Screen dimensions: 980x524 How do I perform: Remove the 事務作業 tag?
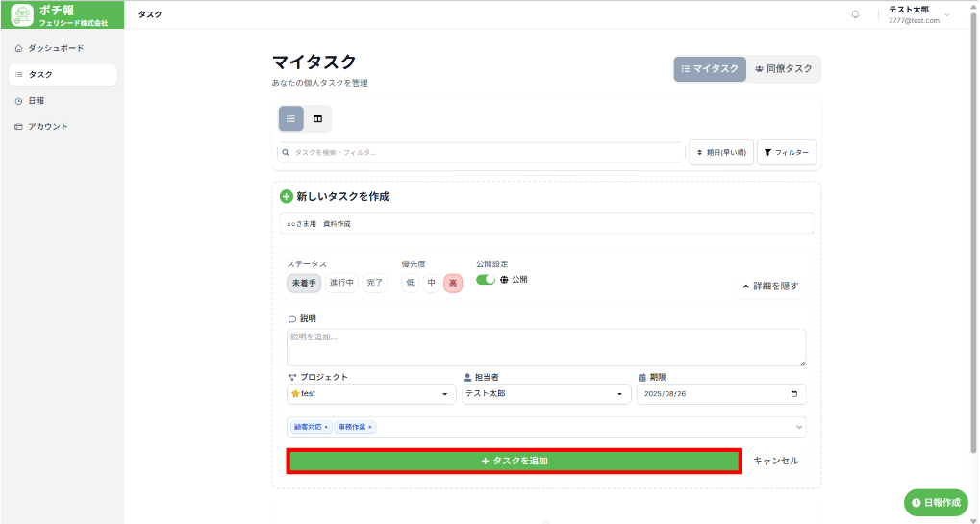[370, 427]
